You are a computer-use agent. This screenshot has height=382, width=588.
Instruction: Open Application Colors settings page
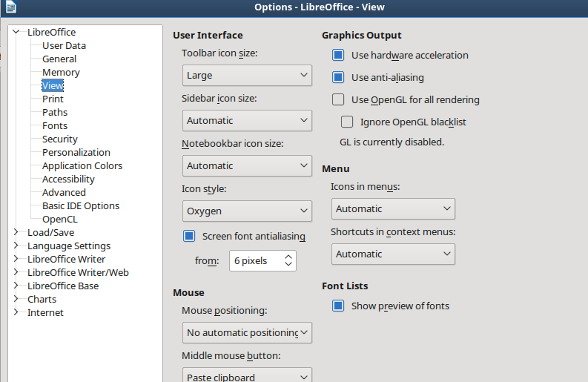82,165
